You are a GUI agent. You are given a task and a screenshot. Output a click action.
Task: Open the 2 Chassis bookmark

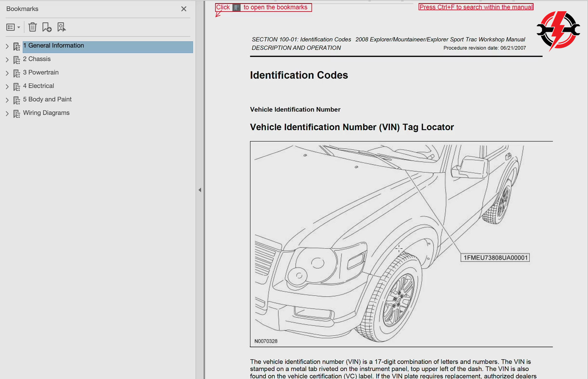(37, 59)
